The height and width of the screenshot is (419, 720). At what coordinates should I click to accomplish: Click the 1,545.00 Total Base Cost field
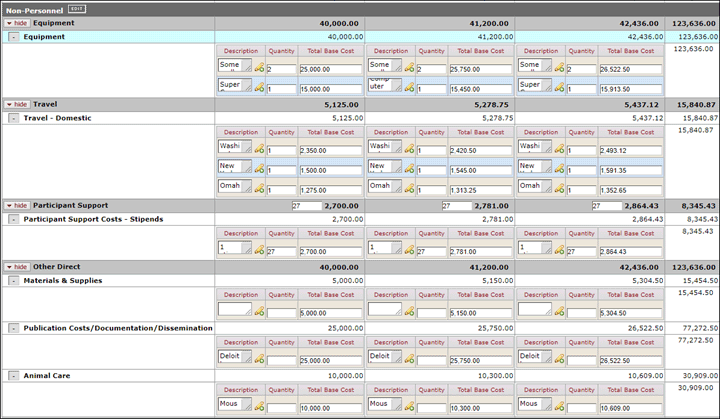pos(481,170)
